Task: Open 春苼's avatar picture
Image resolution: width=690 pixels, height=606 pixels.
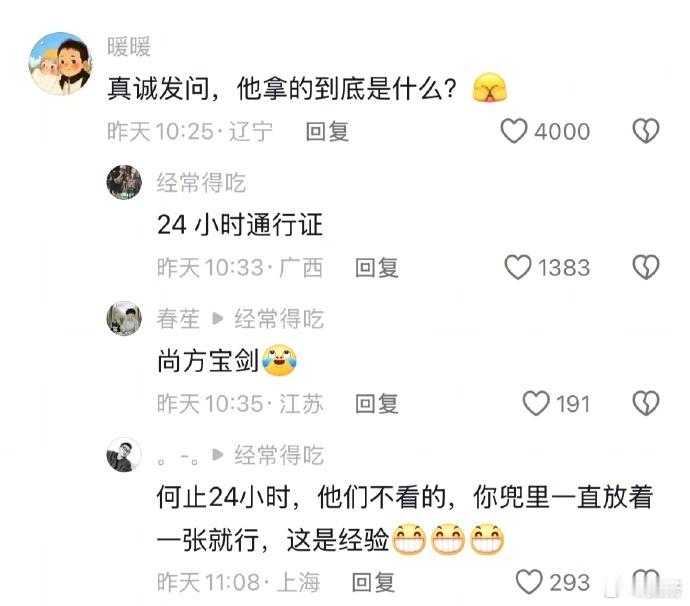Action: [x=124, y=318]
